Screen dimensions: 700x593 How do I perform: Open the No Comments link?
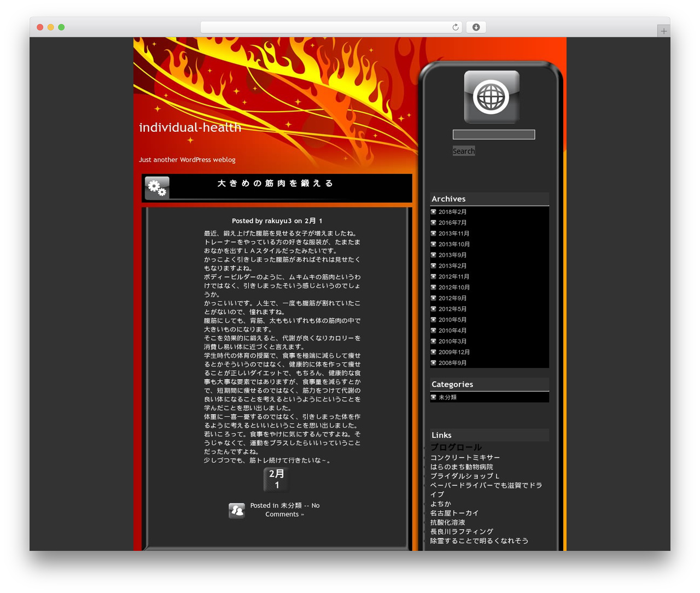[293, 510]
